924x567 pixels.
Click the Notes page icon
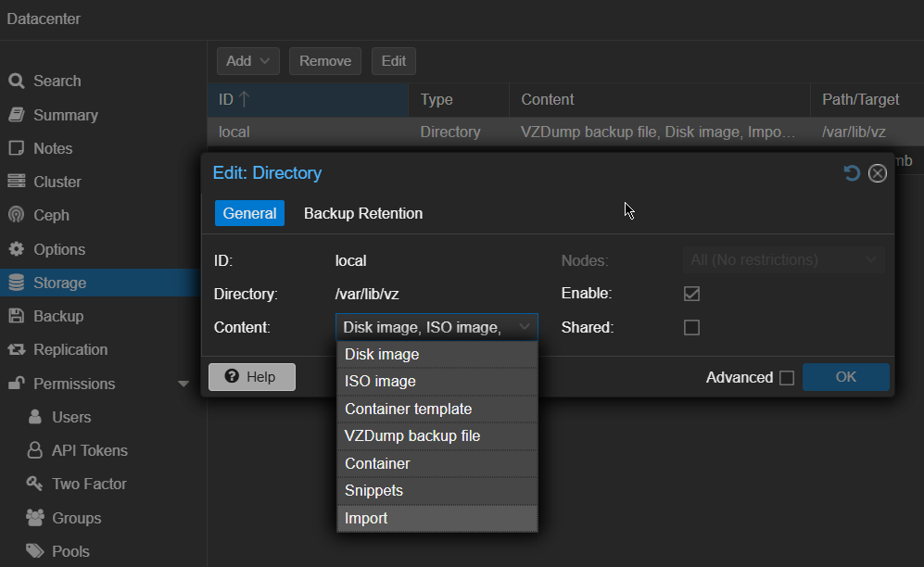(16, 148)
